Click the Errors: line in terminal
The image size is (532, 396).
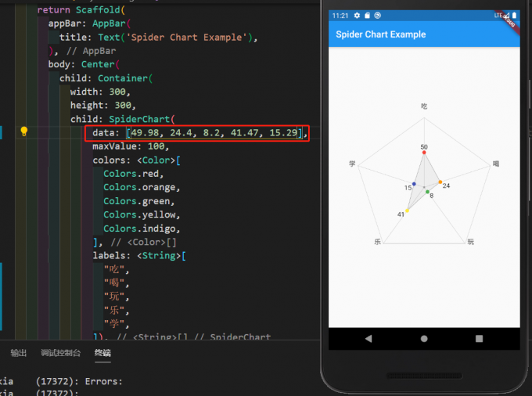(x=103, y=381)
